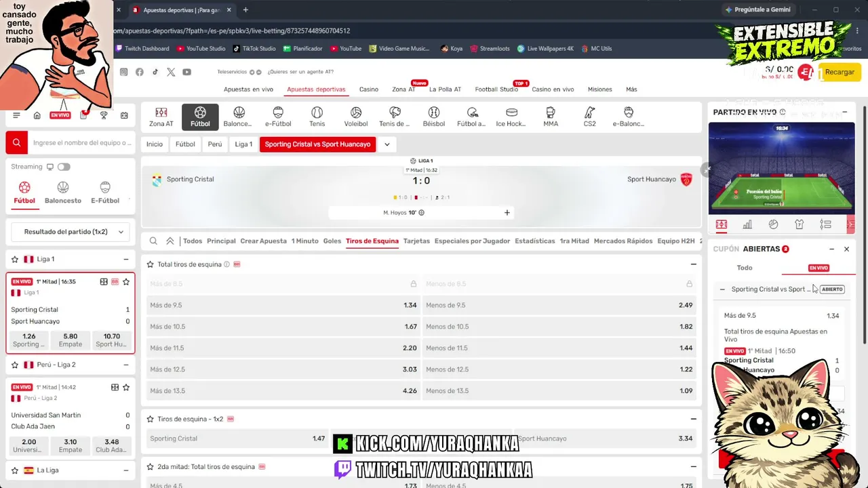
Task: Click the team name search field
Action: click(81, 143)
